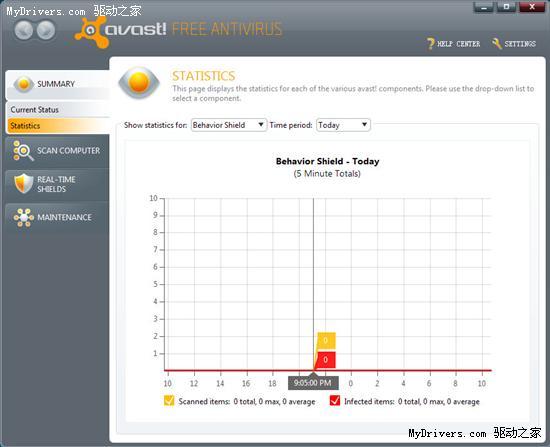
Task: Click the yellow scanned items chart label
Action: pos(326,340)
